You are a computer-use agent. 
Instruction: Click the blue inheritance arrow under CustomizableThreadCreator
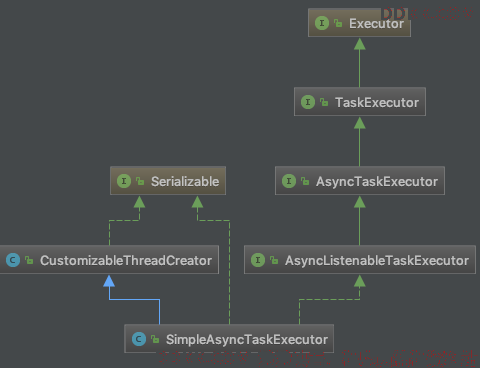109,281
